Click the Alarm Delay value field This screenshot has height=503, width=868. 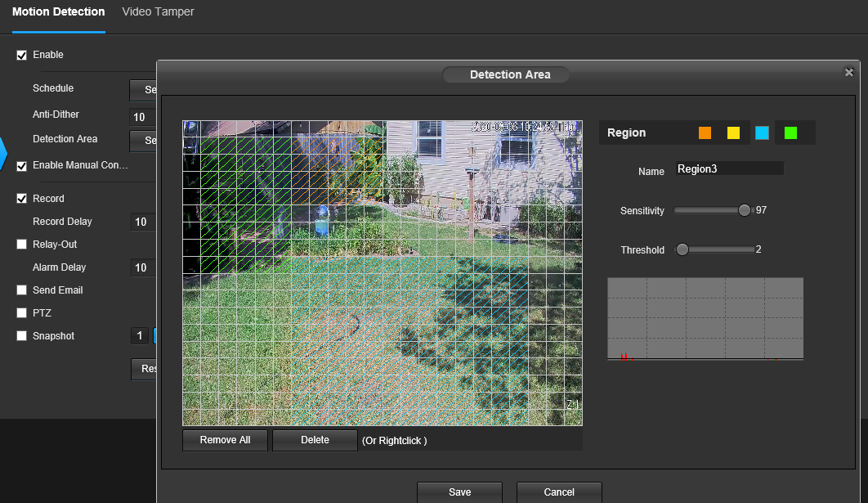click(143, 267)
